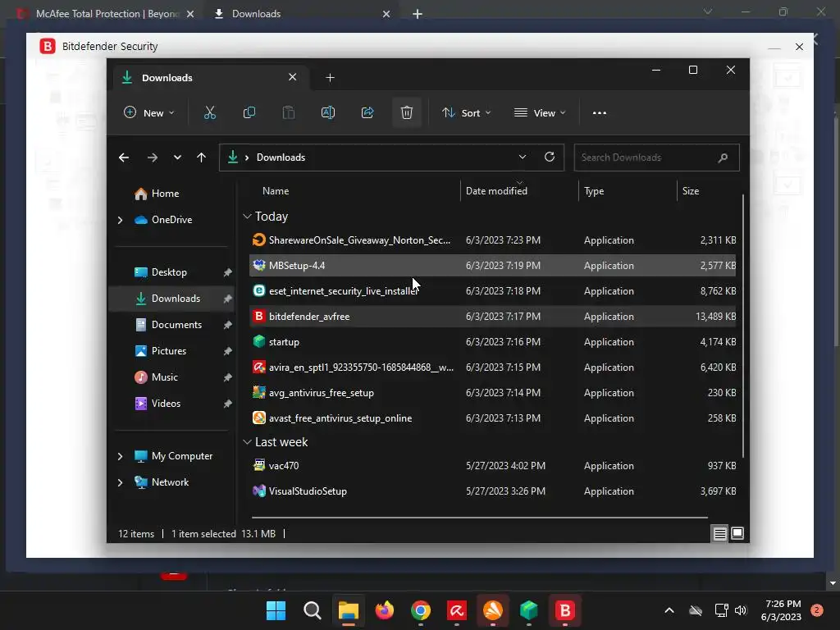Image resolution: width=840 pixels, height=630 pixels.
Task: Select the Downloads Explorer tab
Action: pos(211,78)
